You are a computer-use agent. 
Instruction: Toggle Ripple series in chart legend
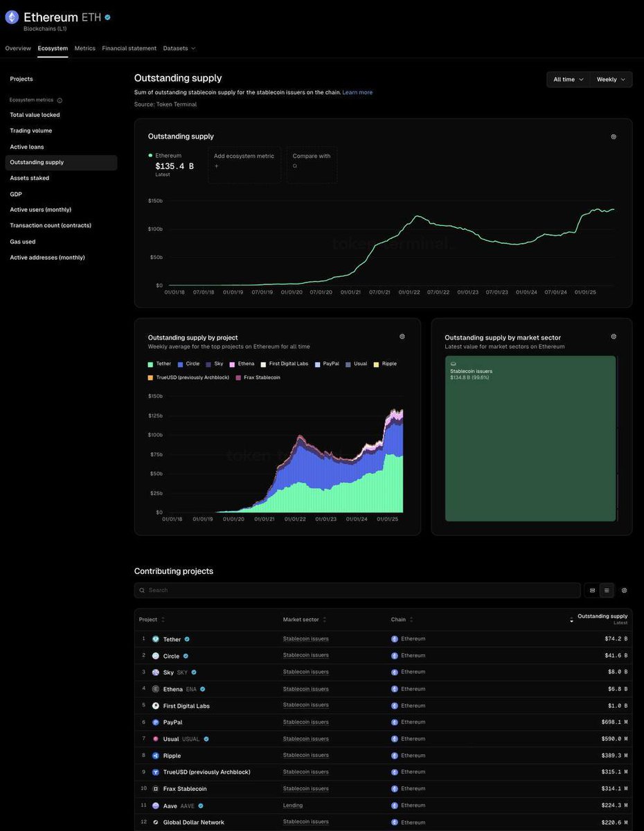pyautogui.click(x=385, y=364)
